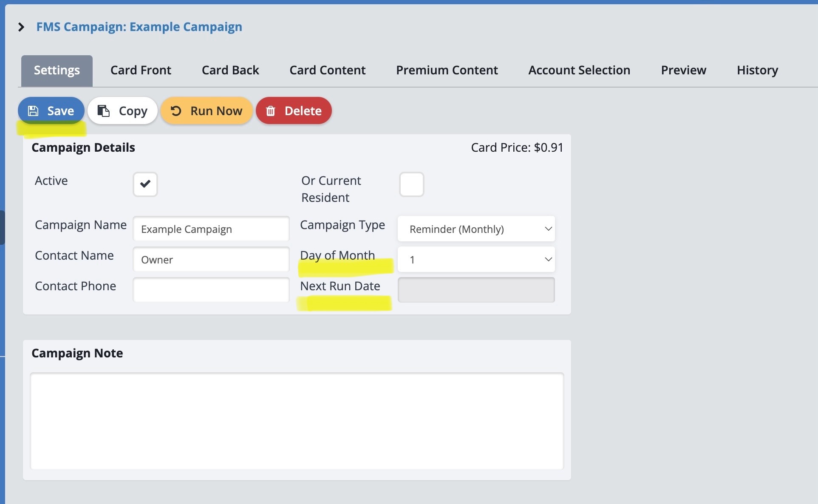Screen dimensions: 818x504
Task: Open the Day of Month dropdown
Action: (476, 260)
